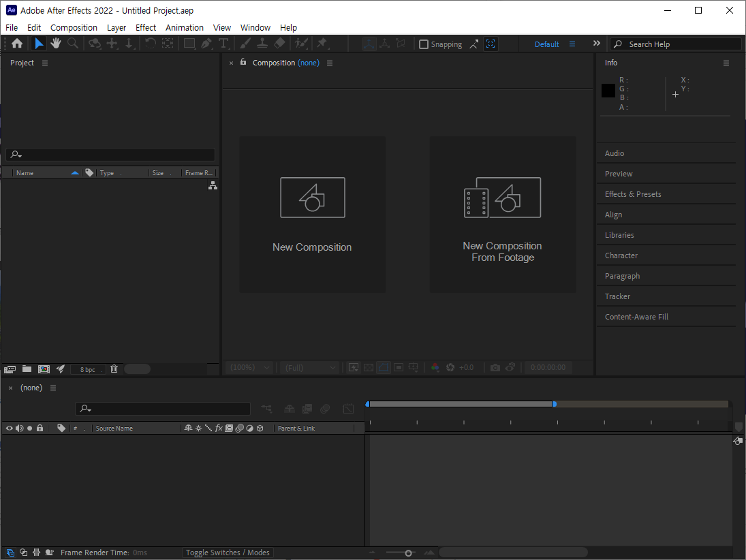Open the project flowchart view icon
746x560 pixels.
point(213,185)
